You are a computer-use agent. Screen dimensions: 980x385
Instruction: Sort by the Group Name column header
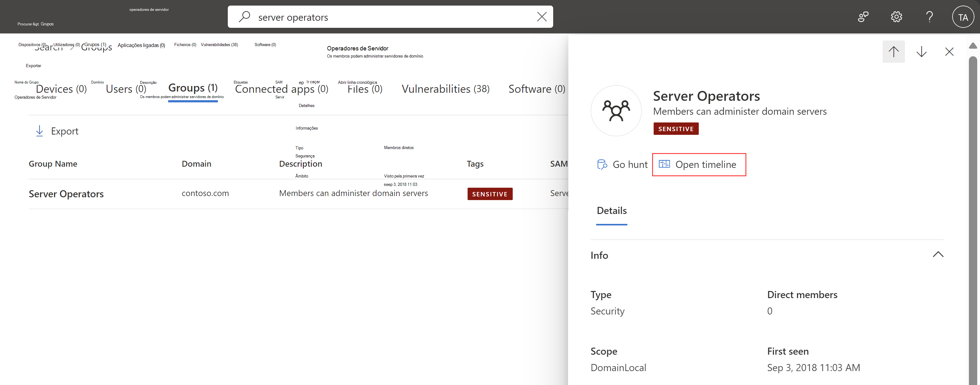[53, 164]
